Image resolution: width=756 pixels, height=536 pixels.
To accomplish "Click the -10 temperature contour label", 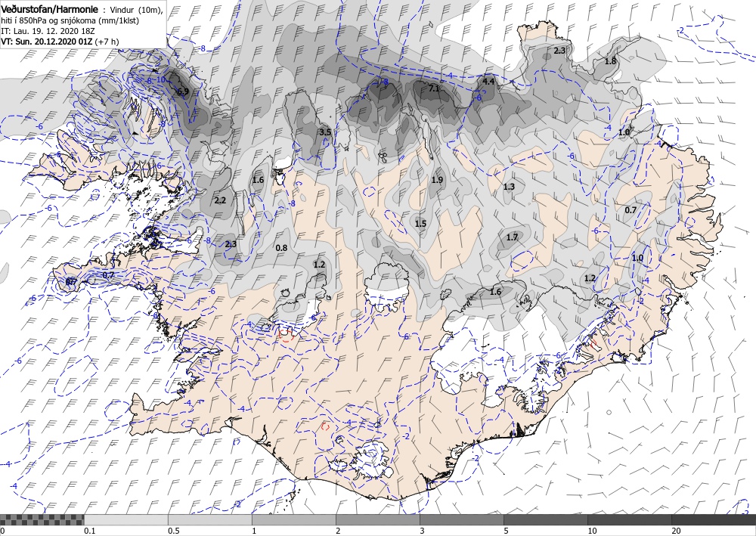I will tap(161, 79).
